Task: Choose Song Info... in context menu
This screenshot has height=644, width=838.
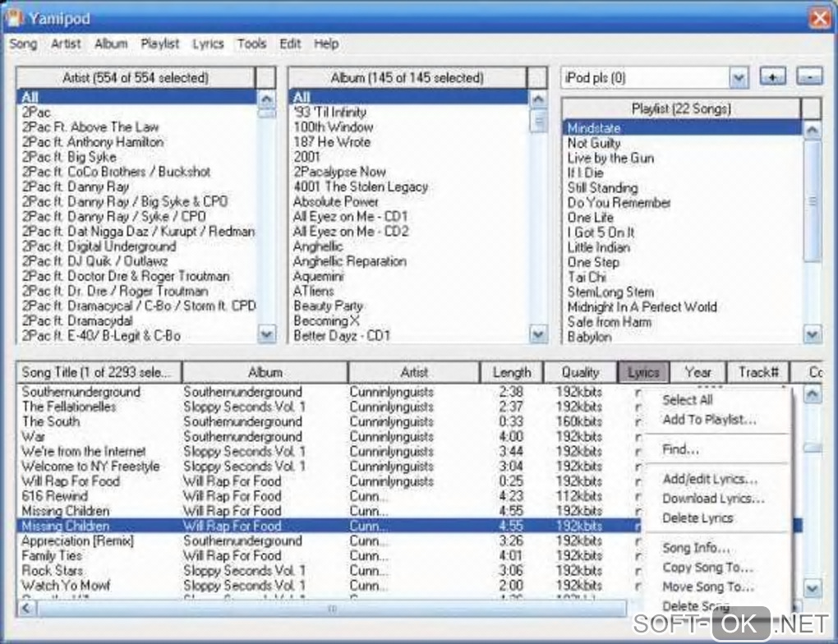Action: point(696,548)
